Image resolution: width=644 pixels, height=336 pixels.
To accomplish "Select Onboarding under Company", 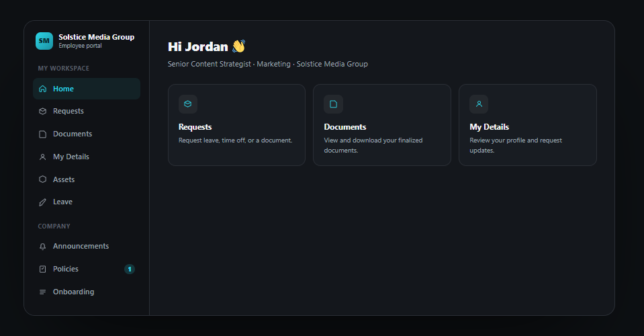I will pos(87,292).
